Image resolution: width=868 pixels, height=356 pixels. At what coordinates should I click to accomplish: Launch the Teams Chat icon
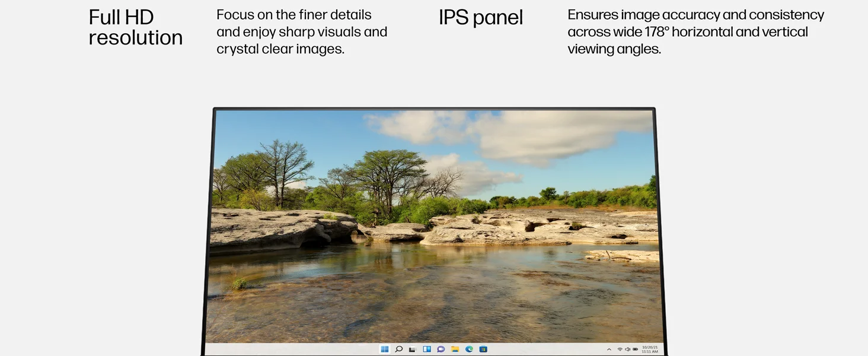tap(441, 349)
